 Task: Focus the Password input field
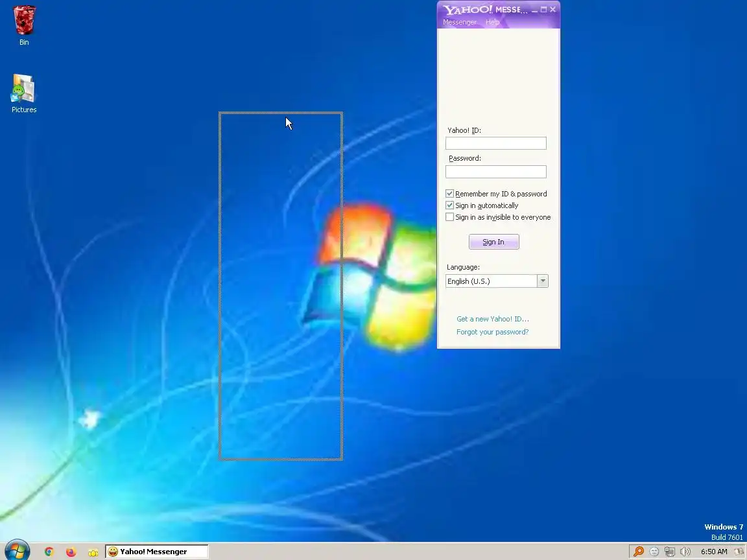tap(496, 172)
